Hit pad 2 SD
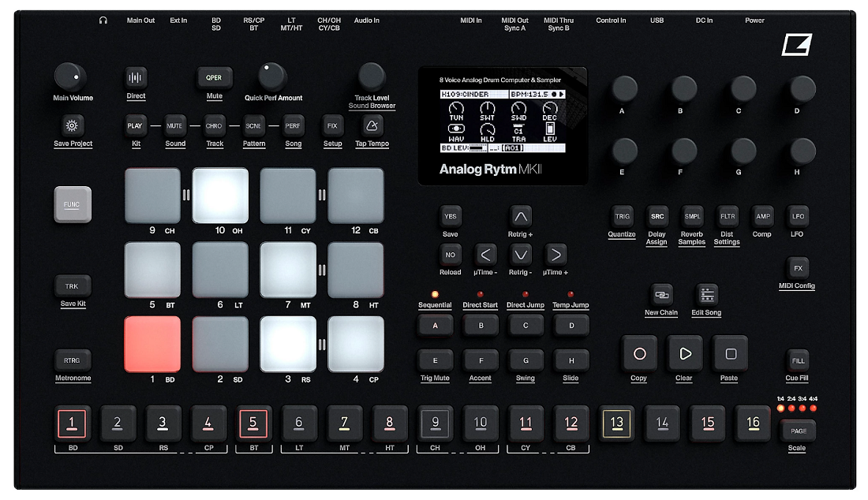This screenshot has height=500, width=868. click(220, 344)
